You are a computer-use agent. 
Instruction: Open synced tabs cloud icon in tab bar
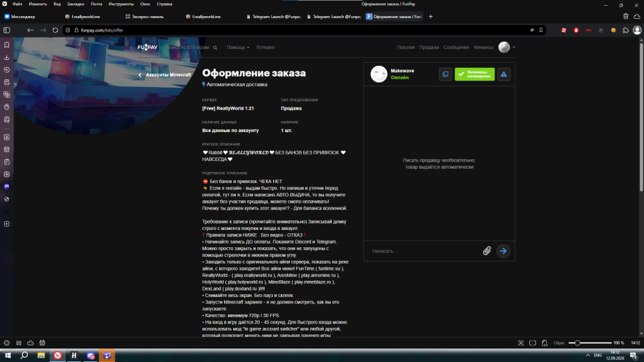637,17
